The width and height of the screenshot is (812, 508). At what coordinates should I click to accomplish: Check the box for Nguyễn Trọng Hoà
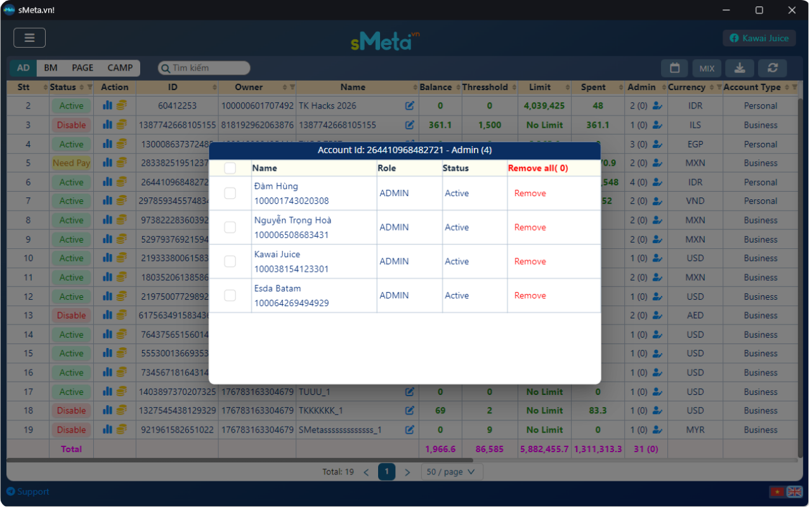tap(230, 227)
